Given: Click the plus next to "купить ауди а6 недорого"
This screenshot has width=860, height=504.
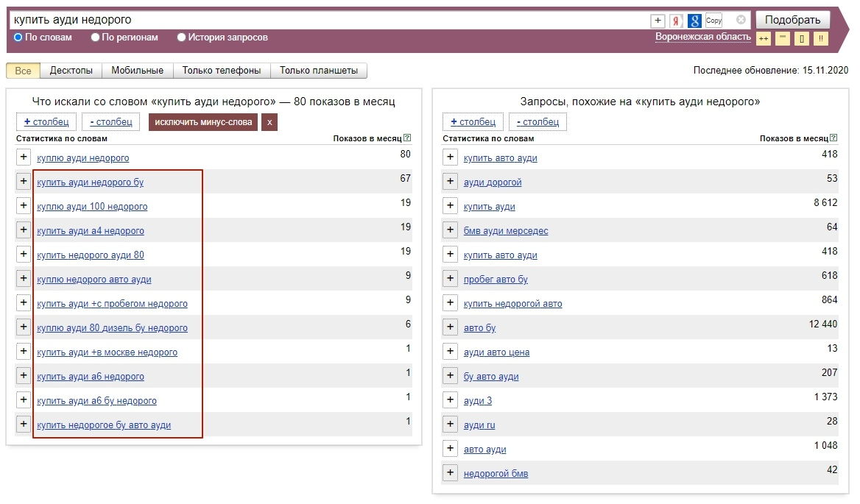Looking at the screenshot, I should tap(23, 375).
